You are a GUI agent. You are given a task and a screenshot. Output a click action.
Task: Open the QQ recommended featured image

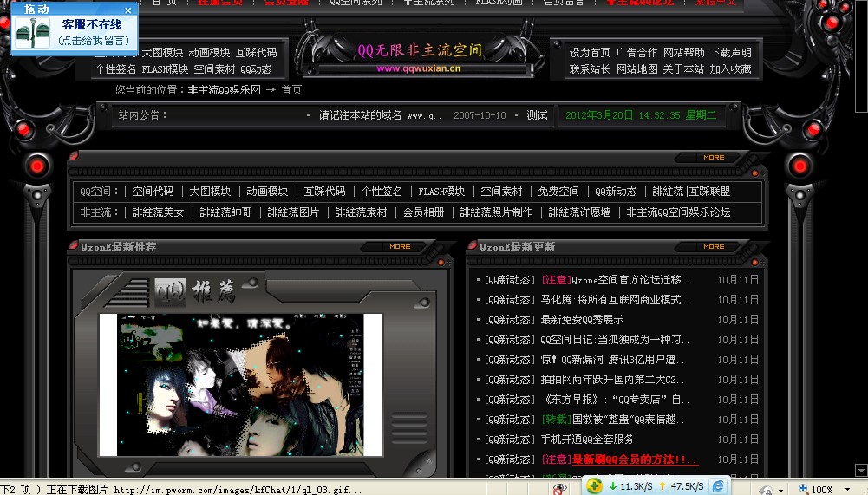241,385
